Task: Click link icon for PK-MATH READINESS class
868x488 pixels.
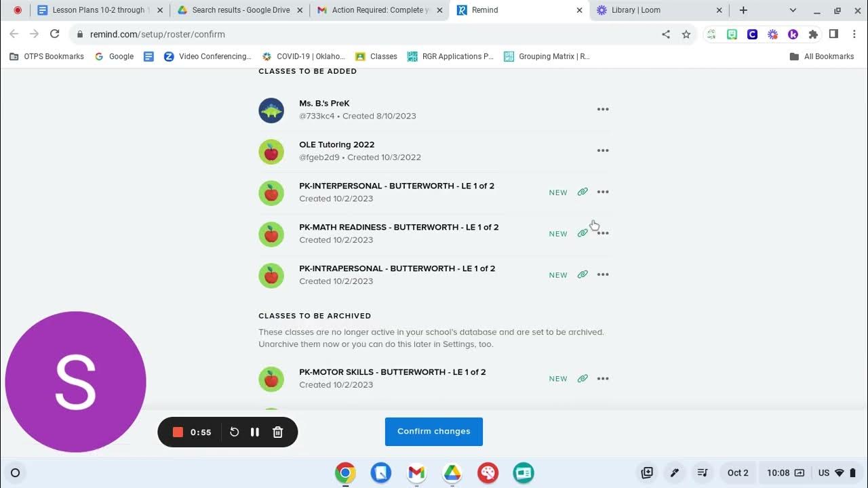Action: click(x=583, y=233)
